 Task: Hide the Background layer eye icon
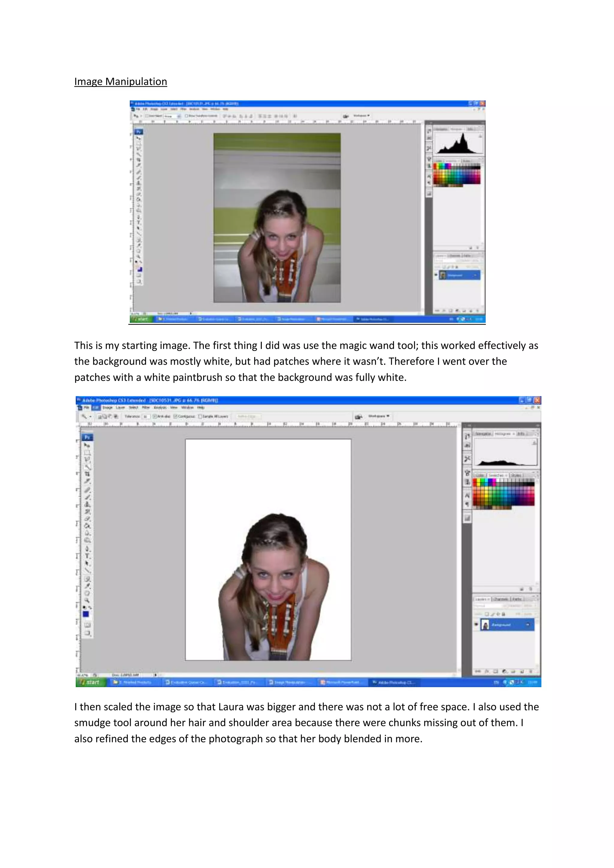coord(476,625)
